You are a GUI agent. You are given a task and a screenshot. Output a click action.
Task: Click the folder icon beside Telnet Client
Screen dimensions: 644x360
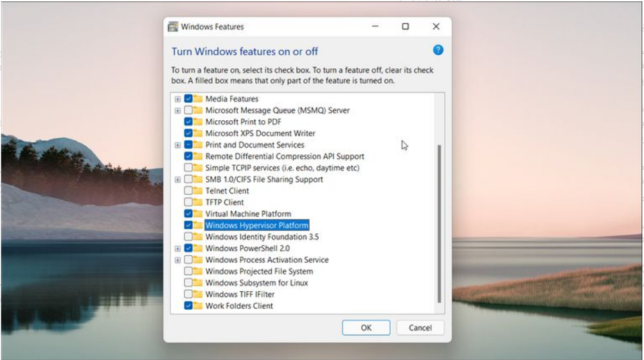coord(198,191)
